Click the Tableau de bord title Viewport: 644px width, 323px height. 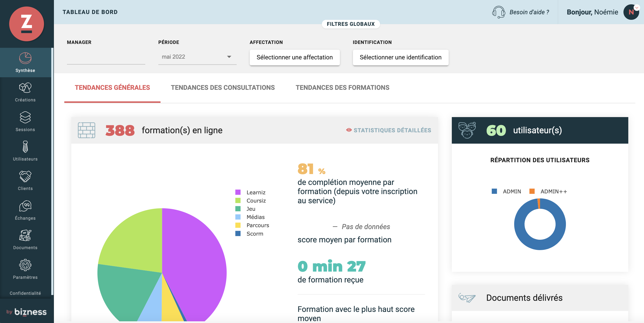pos(90,12)
